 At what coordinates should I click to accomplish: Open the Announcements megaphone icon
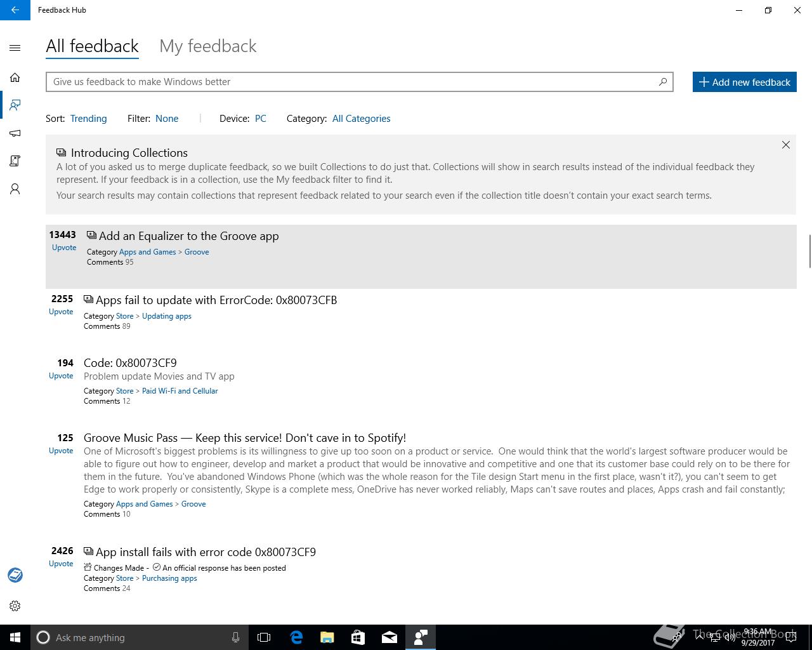click(15, 133)
